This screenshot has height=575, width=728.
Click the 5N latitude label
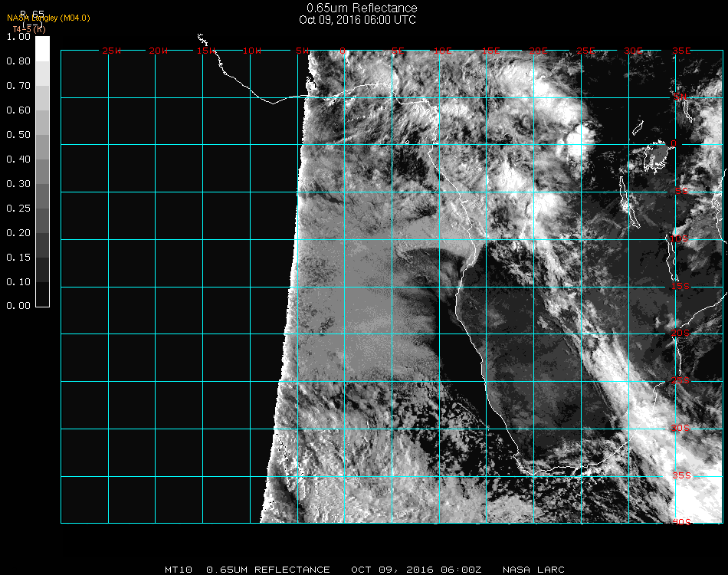pyautogui.click(x=680, y=97)
